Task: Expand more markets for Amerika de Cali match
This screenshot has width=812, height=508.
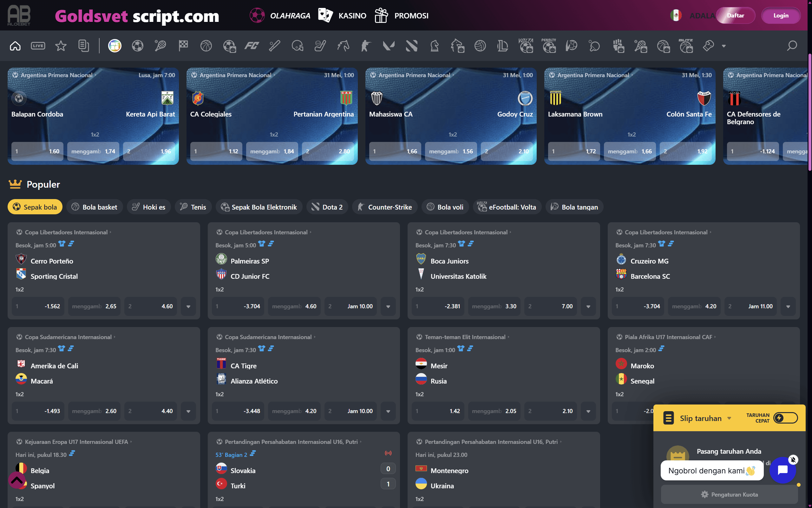Action: (x=188, y=411)
